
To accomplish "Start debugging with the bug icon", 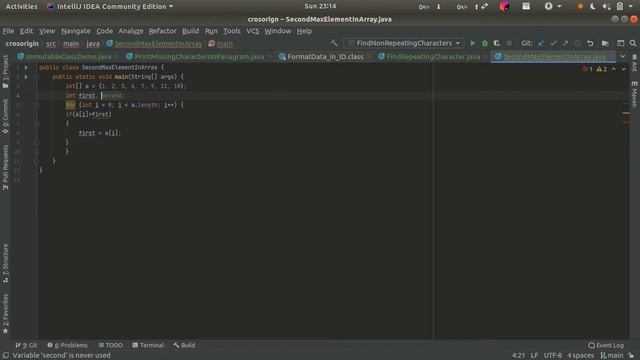I will pos(484,43).
